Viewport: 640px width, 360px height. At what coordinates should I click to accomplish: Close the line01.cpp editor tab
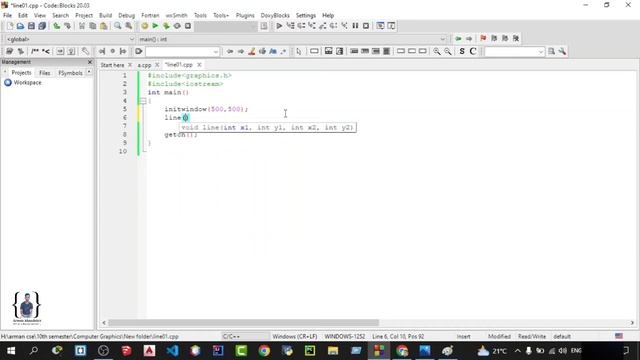pos(199,65)
